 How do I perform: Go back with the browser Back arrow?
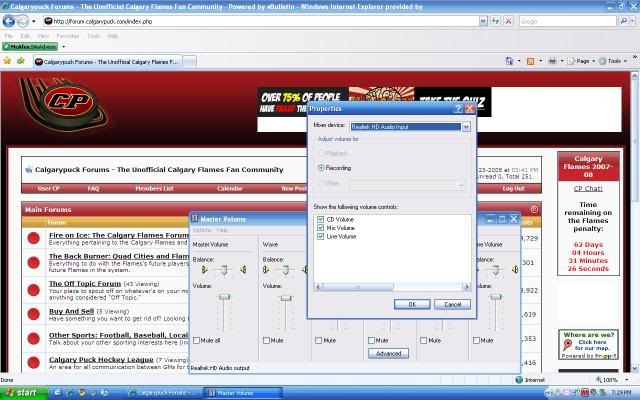click(9, 21)
